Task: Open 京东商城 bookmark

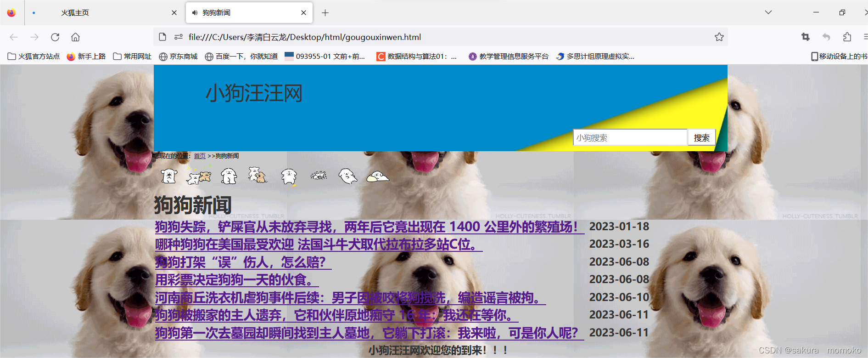Action: pyautogui.click(x=178, y=57)
